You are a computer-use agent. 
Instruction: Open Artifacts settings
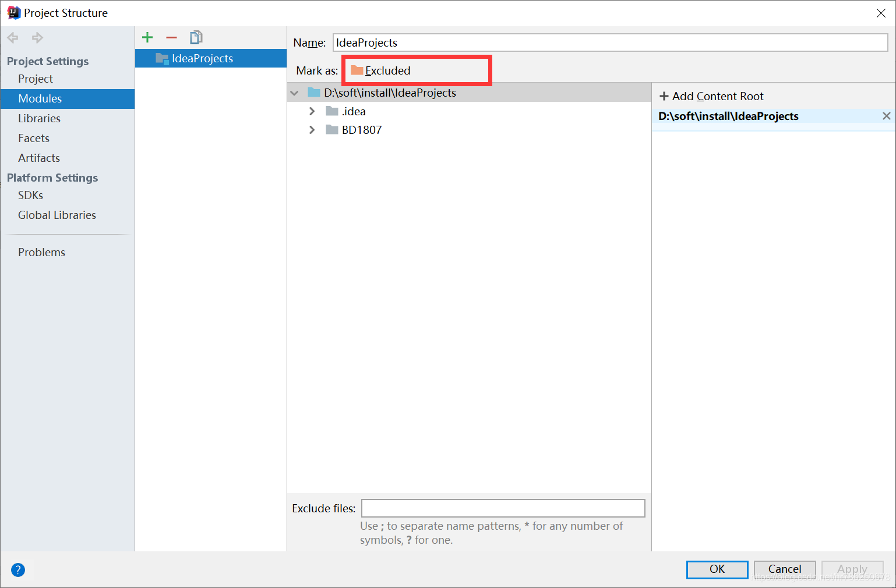tap(39, 158)
